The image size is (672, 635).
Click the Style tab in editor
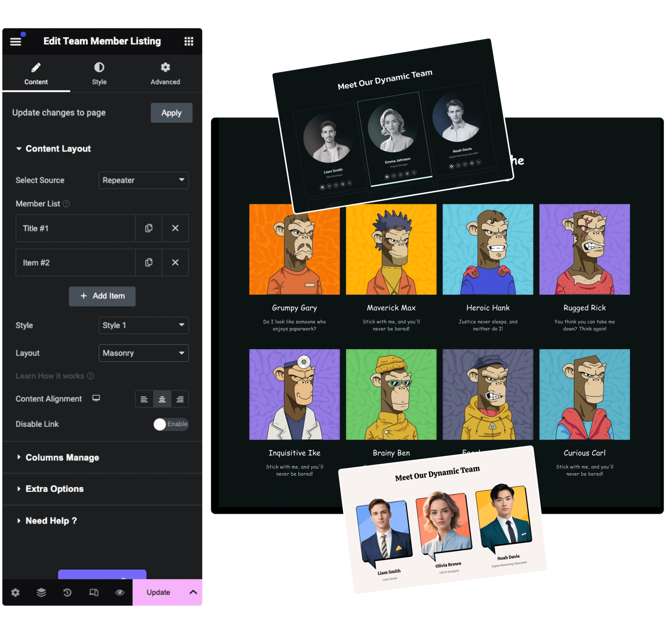[x=99, y=74]
